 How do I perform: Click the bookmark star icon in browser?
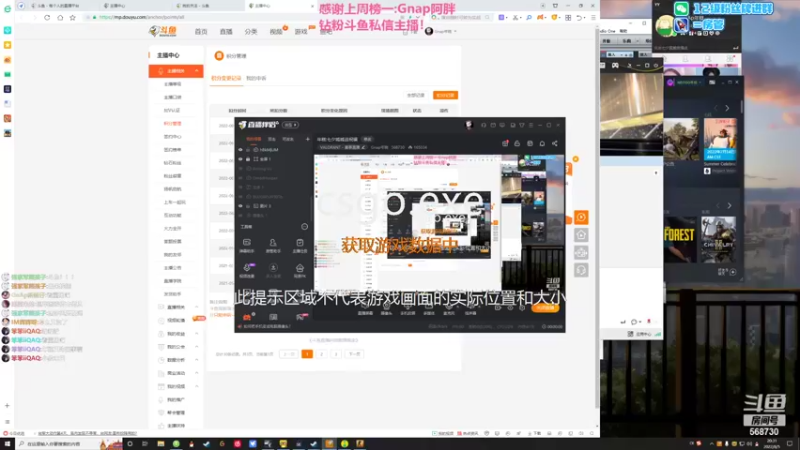(x=72, y=17)
